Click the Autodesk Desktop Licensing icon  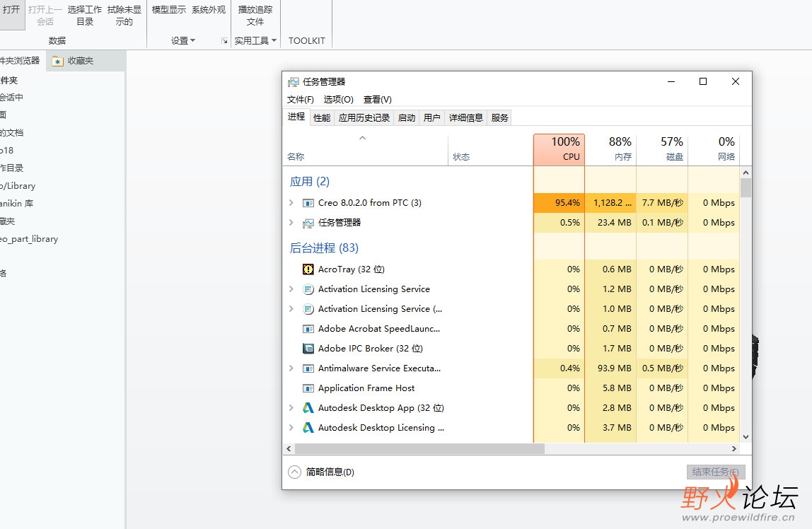(308, 428)
